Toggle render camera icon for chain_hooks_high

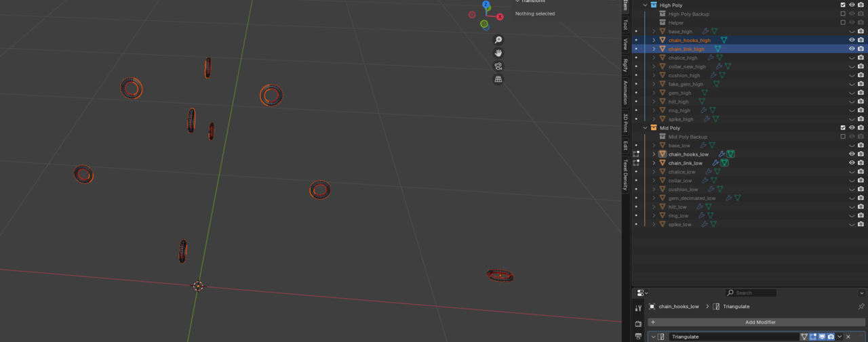click(x=861, y=40)
